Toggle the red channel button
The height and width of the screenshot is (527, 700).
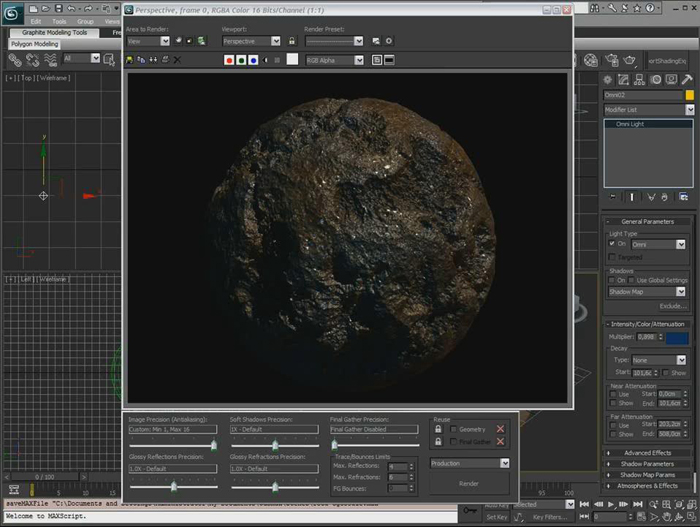coord(229,60)
